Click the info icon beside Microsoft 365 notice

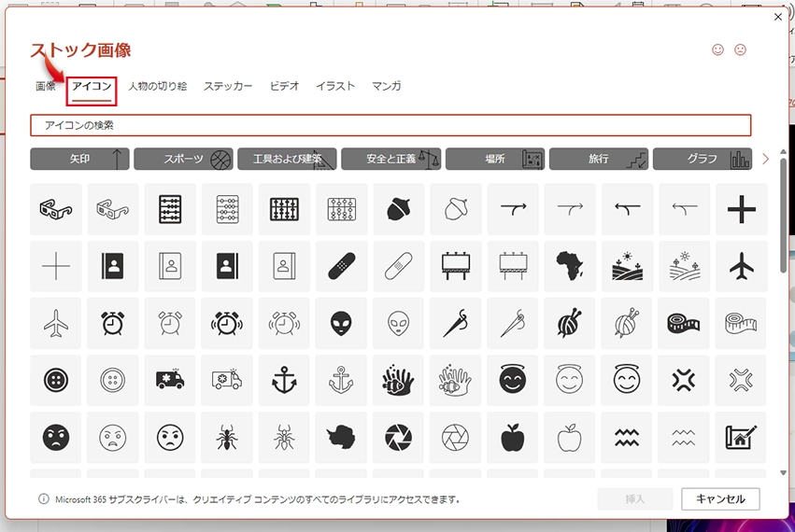pyautogui.click(x=44, y=499)
